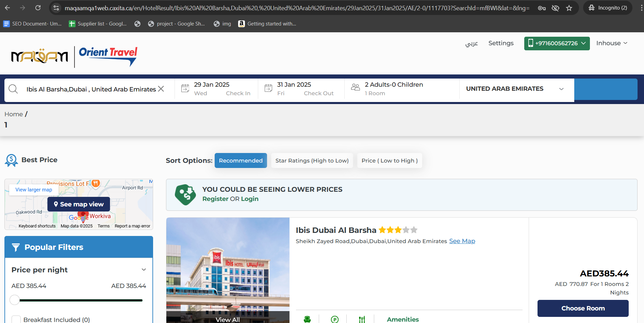Click the restaurant amenity icon
Screen dimensions: 644x323
362,319
